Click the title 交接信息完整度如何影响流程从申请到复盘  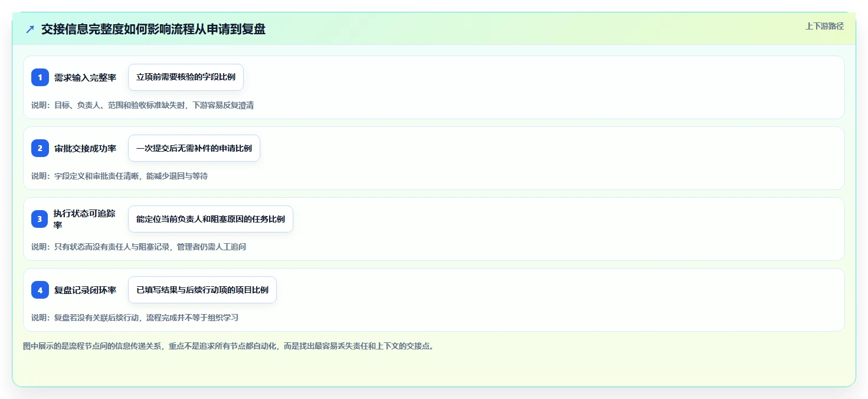[153, 29]
